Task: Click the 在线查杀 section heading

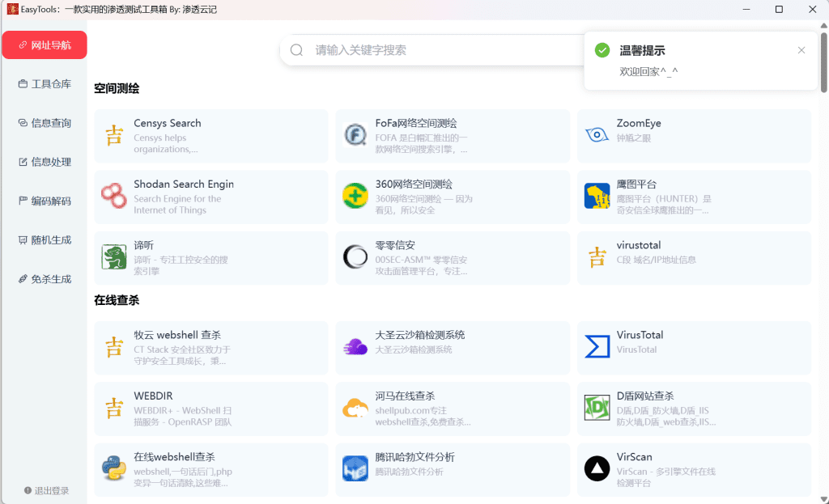Action: (117, 300)
